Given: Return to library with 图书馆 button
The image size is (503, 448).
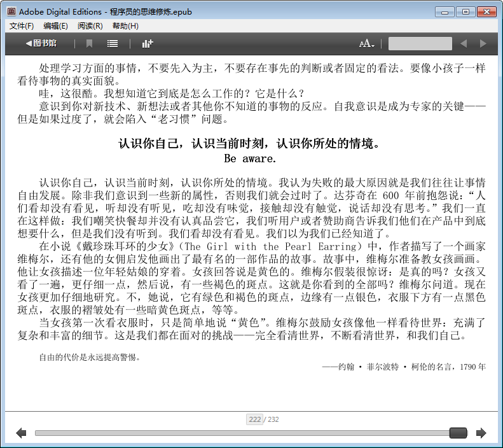Looking at the screenshot, I should [41, 43].
